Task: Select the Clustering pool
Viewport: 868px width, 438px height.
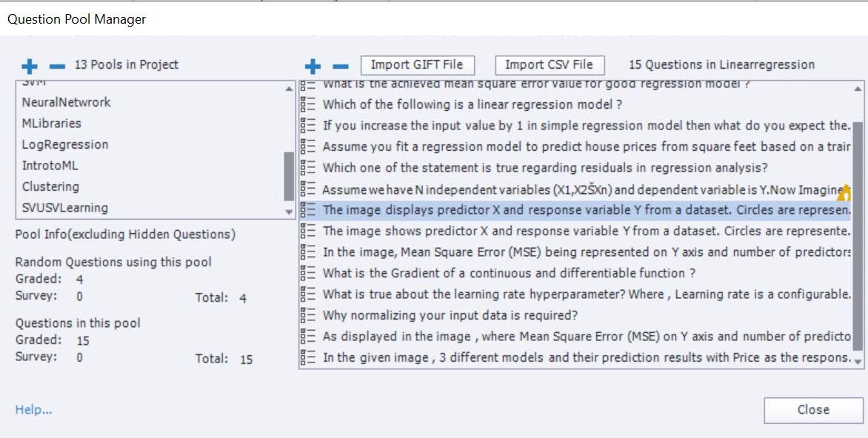Action: click(51, 186)
